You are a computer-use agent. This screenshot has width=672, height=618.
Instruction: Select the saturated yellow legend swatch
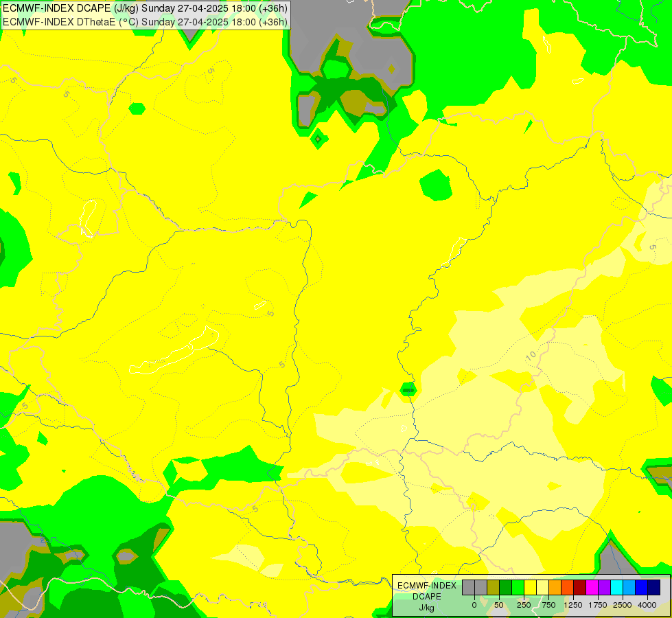pyautogui.click(x=530, y=588)
